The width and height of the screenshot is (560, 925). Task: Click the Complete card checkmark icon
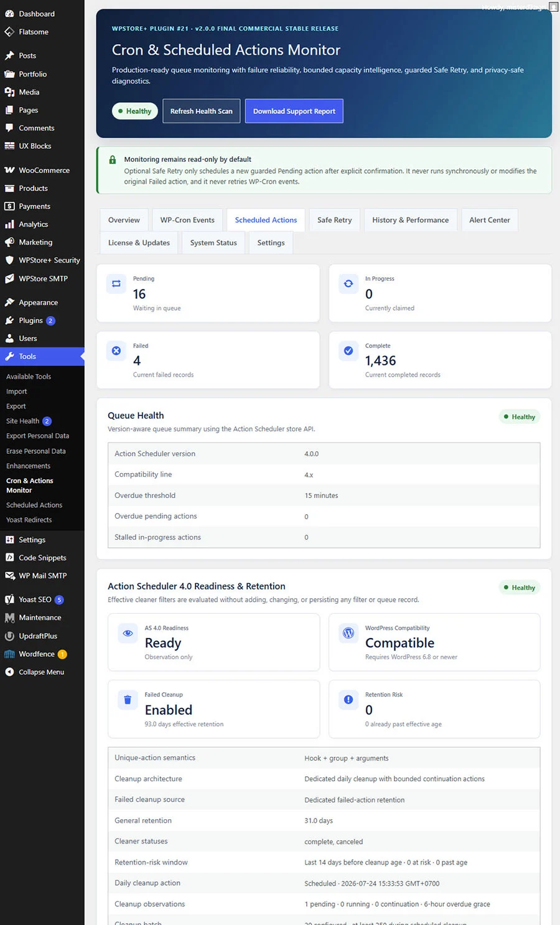coord(348,351)
